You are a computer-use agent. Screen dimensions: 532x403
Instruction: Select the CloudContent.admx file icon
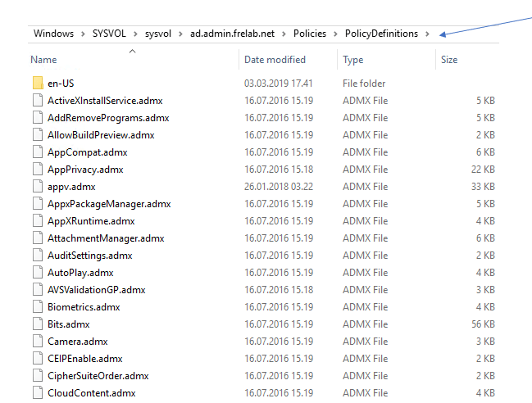tap(37, 393)
